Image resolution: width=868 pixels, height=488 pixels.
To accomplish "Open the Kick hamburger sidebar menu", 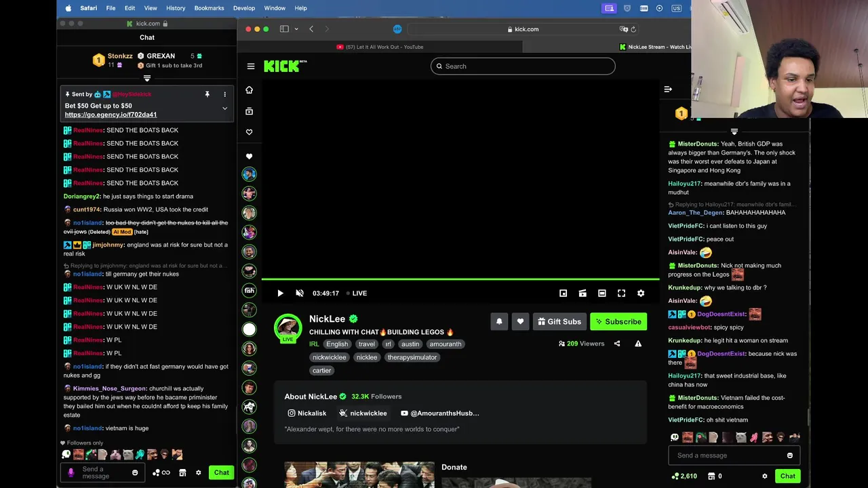I will [251, 66].
